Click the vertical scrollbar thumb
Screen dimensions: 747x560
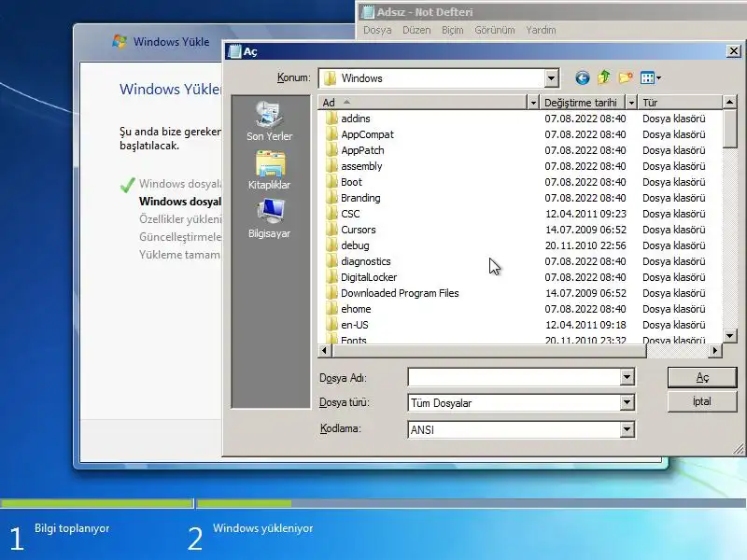point(729,129)
